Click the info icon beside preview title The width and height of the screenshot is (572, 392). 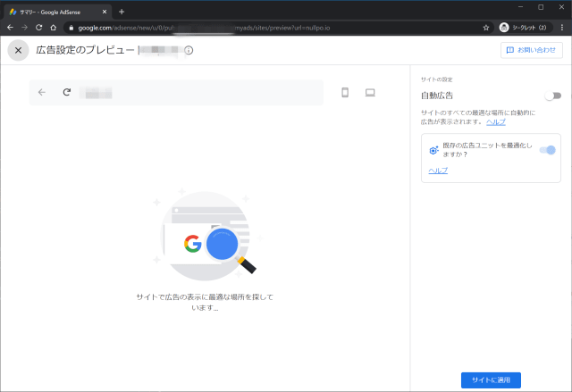(x=189, y=50)
